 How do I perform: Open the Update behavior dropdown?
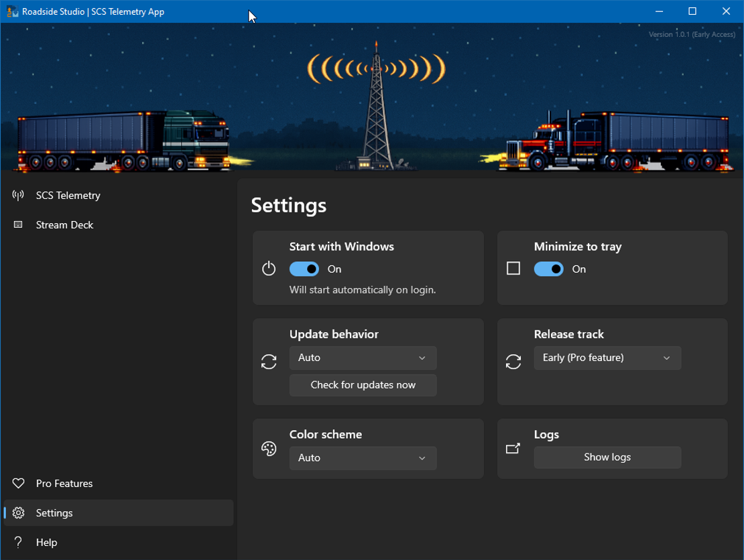click(x=363, y=358)
